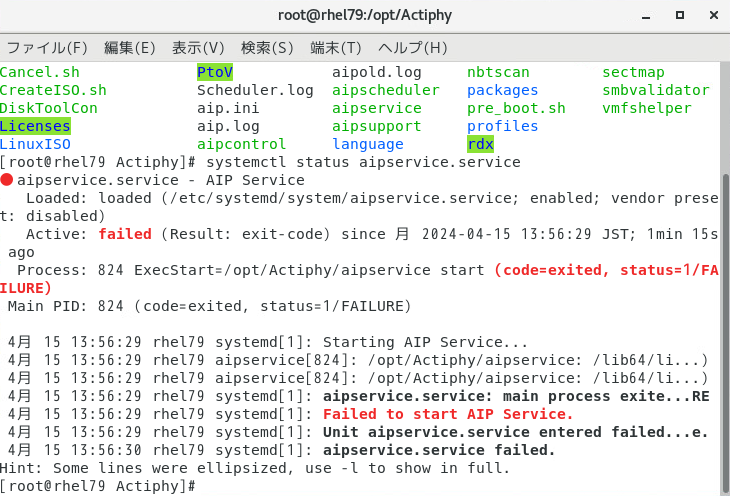Image resolution: width=730 pixels, height=496 pixels.
Task: Click the terminal vertical scrollbar
Action: coord(725,331)
